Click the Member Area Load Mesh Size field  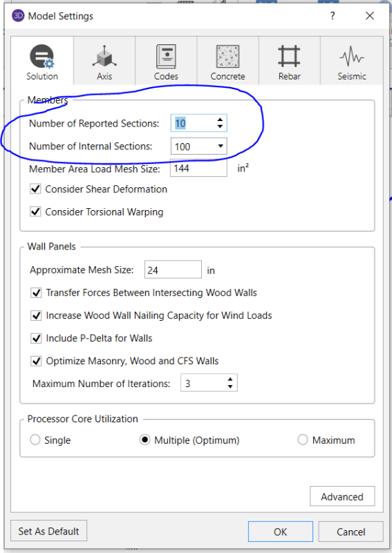[198, 168]
